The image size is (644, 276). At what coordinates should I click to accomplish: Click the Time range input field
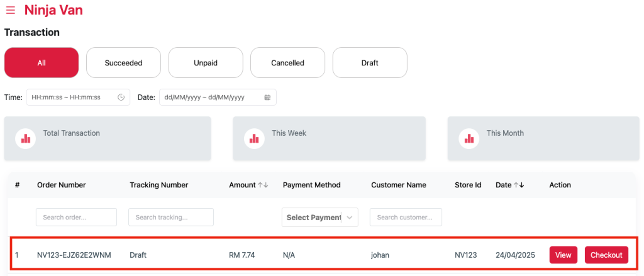coord(78,97)
